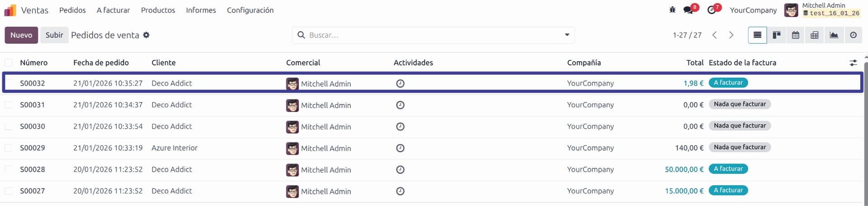Expand the search options dropdown arrow
Viewport: 868px width, 206px height.
tap(567, 35)
